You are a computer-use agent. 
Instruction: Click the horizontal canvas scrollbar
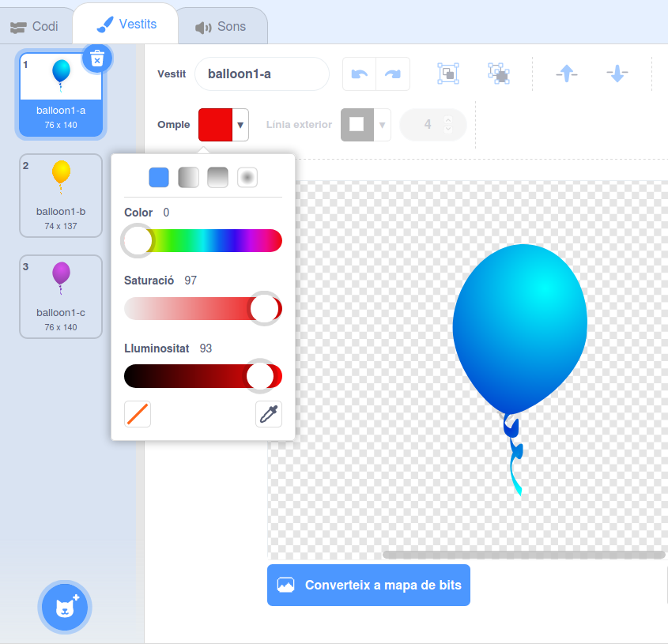point(523,555)
